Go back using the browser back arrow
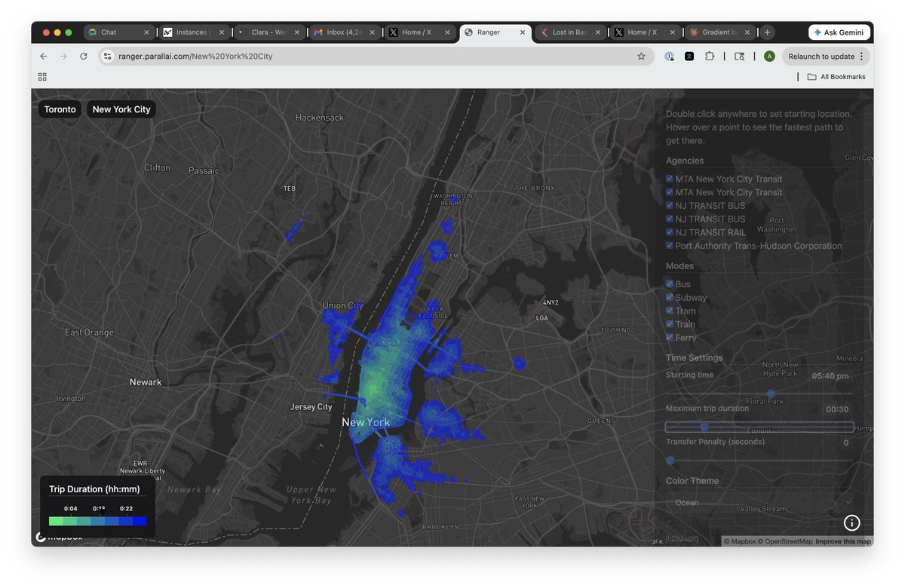Viewport: 905px width, 588px height. tap(44, 57)
